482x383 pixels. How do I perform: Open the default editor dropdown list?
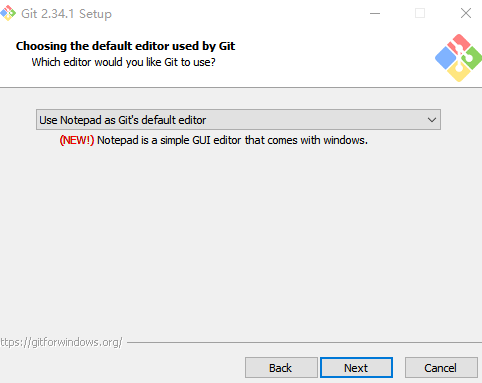click(x=238, y=120)
